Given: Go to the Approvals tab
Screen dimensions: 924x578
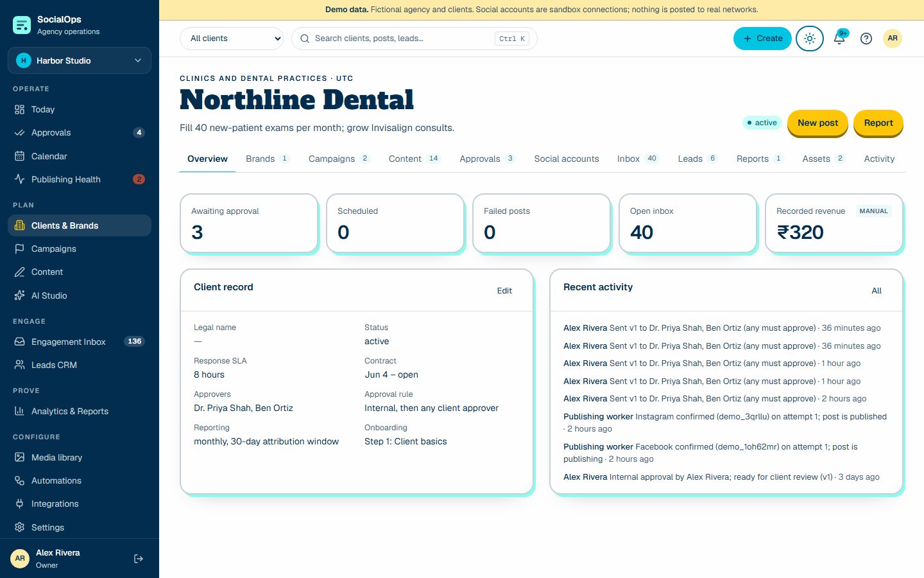Looking at the screenshot, I should pyautogui.click(x=488, y=159).
